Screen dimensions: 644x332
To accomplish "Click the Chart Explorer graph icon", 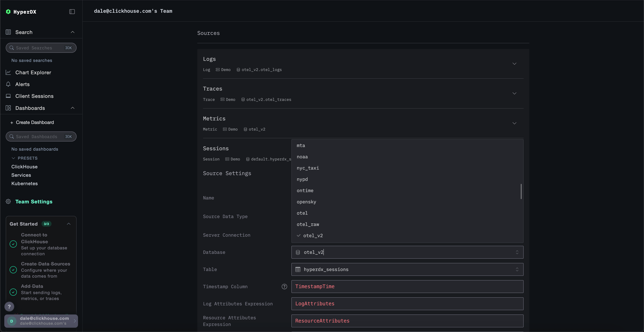I will (8, 72).
